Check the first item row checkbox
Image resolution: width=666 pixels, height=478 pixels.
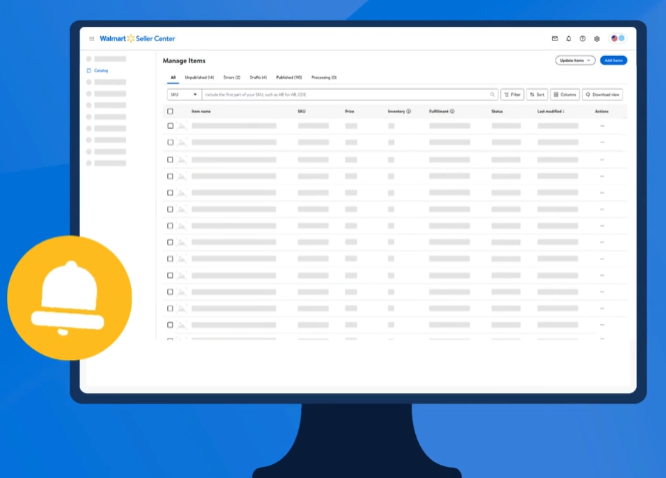click(170, 126)
